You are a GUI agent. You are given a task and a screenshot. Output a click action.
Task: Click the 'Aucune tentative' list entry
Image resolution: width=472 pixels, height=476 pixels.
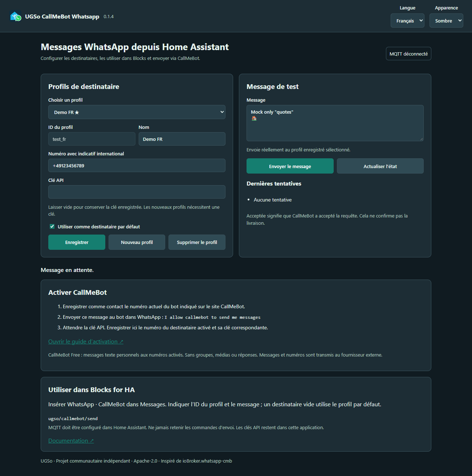(x=273, y=200)
